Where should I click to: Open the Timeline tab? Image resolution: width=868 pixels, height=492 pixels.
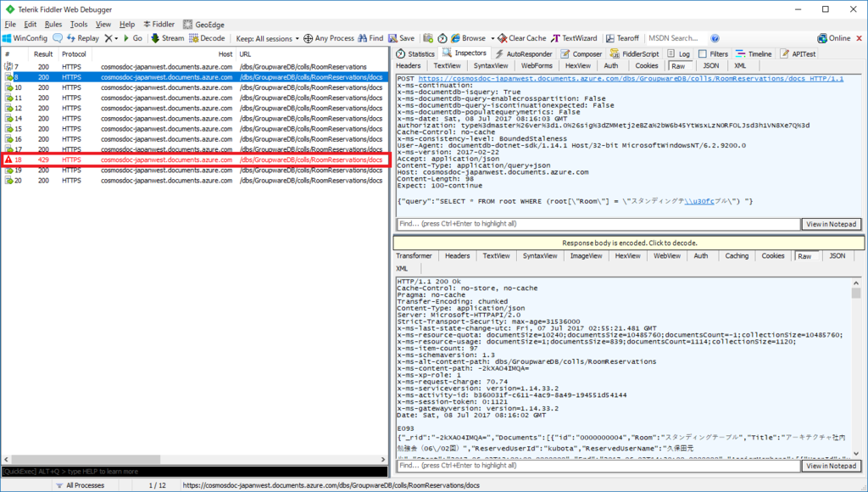(754, 53)
